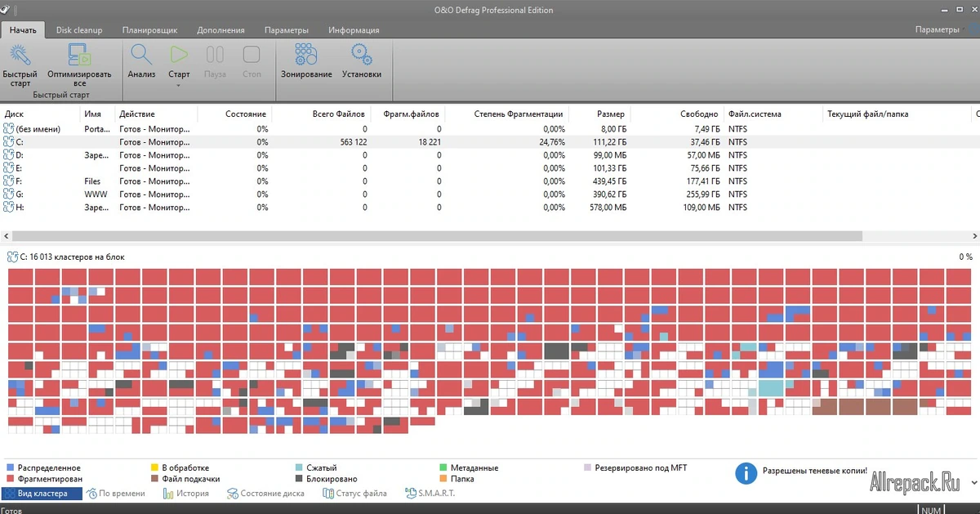Sort by Всего Файлов column header
This screenshot has width=980, height=514.
321,114
